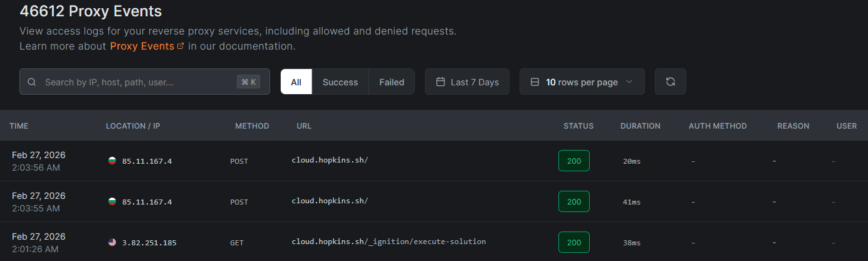Open the Proxy Events documentation link
This screenshot has height=261, width=868.
point(142,46)
